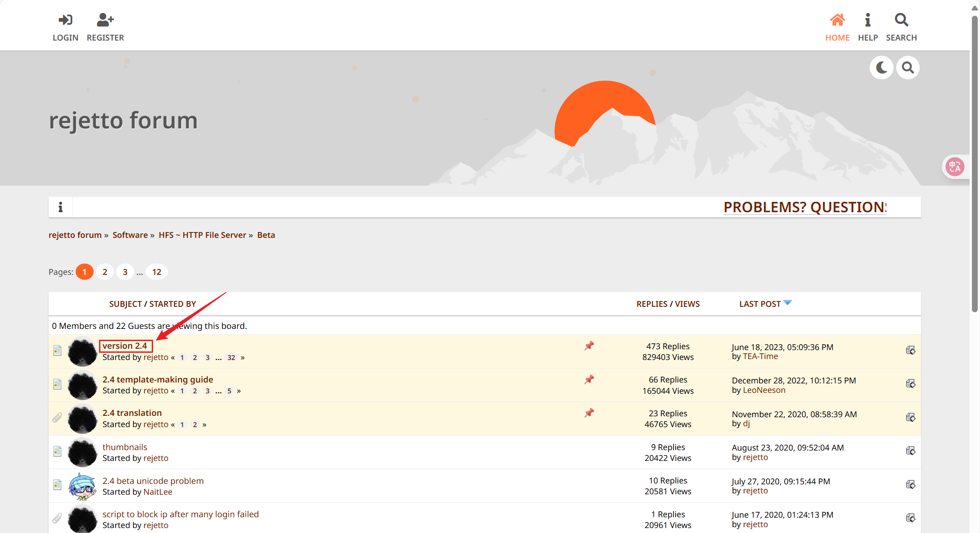Open the last post icon for version 2.4

(910, 351)
